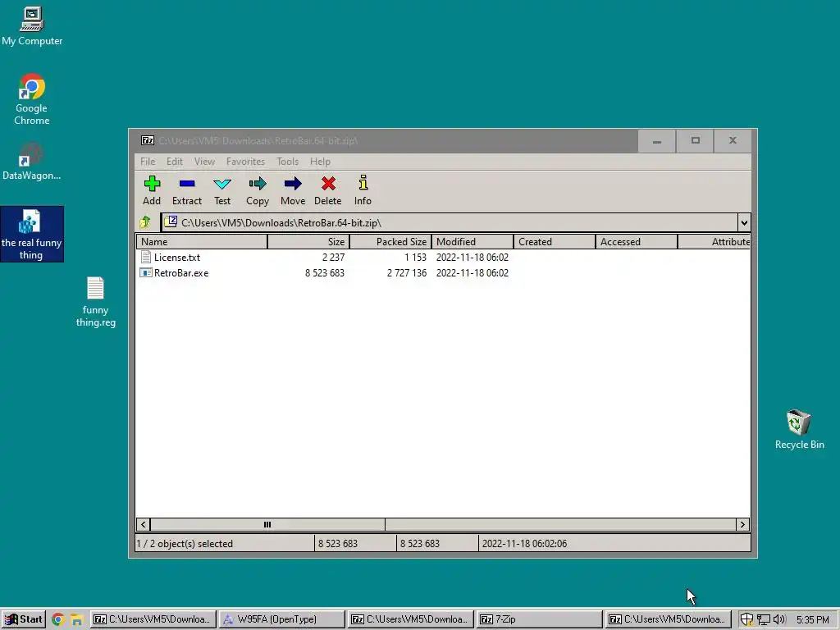
Task: Select the My Computer desktop icon
Action: coord(32,26)
